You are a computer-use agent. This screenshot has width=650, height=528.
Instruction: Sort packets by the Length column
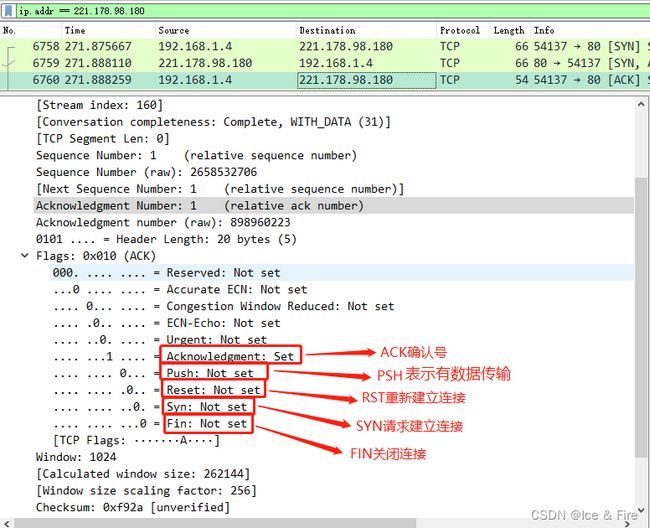coord(509,30)
